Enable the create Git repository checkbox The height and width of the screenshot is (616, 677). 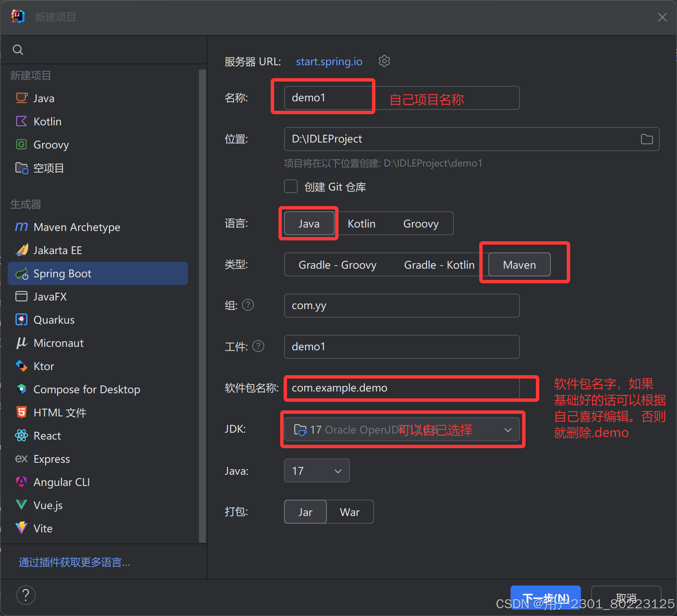291,187
